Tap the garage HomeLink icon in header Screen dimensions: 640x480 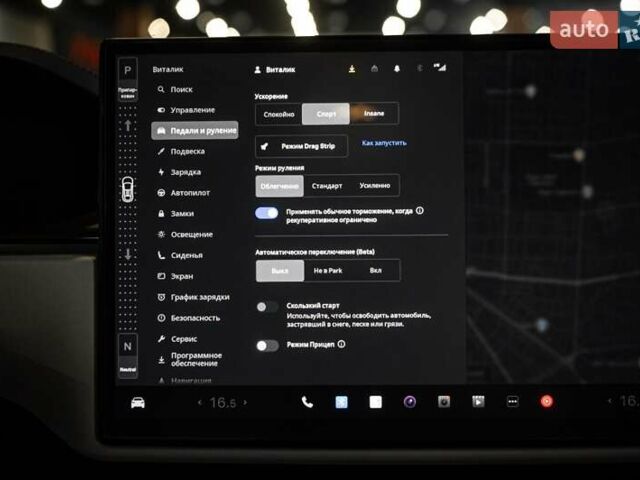tap(374, 69)
